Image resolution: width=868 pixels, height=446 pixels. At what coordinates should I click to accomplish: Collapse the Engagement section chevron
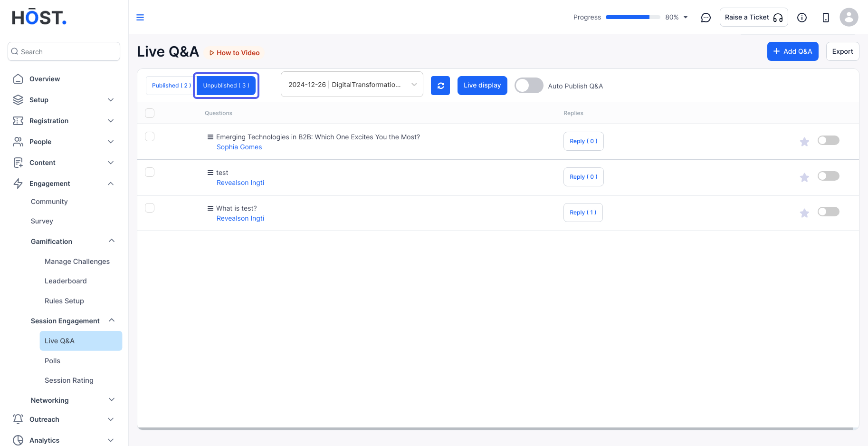coord(111,184)
